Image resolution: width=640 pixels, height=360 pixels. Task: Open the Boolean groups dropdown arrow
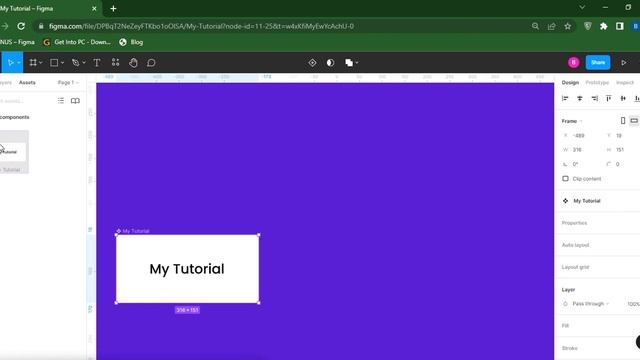click(x=357, y=63)
